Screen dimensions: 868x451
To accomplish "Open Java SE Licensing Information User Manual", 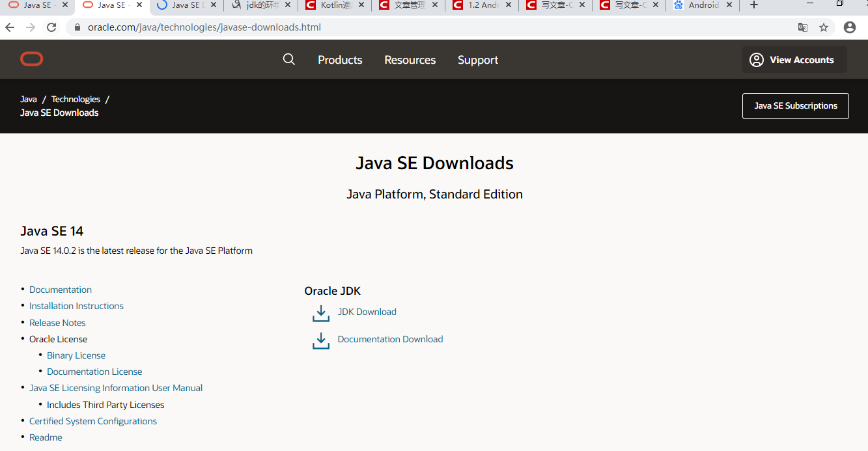I will [x=116, y=388].
